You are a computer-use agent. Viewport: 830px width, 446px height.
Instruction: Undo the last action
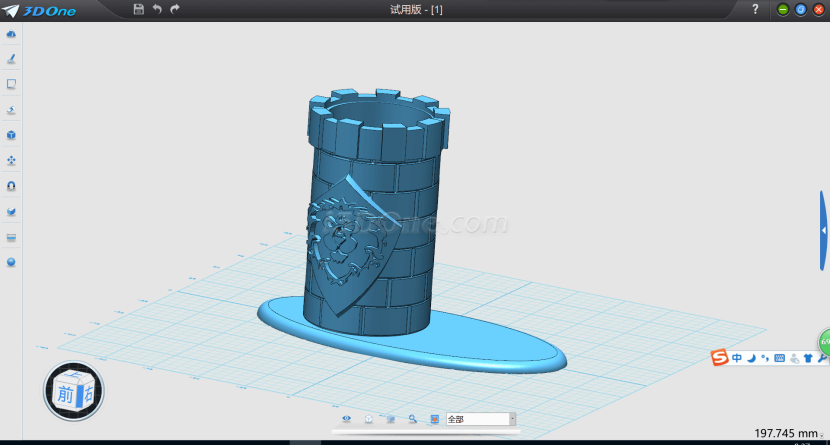tap(157, 9)
